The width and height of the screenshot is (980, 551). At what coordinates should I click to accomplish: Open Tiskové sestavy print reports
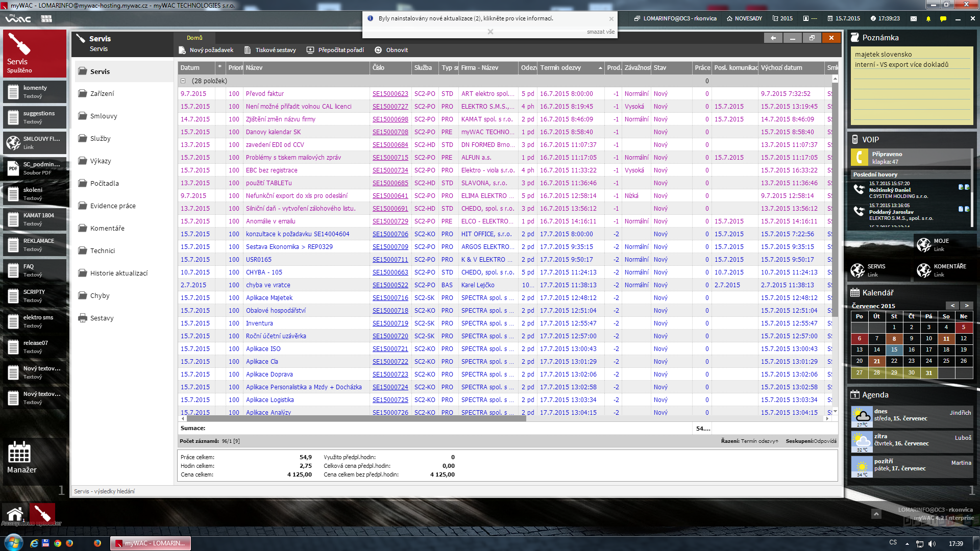pyautogui.click(x=270, y=50)
